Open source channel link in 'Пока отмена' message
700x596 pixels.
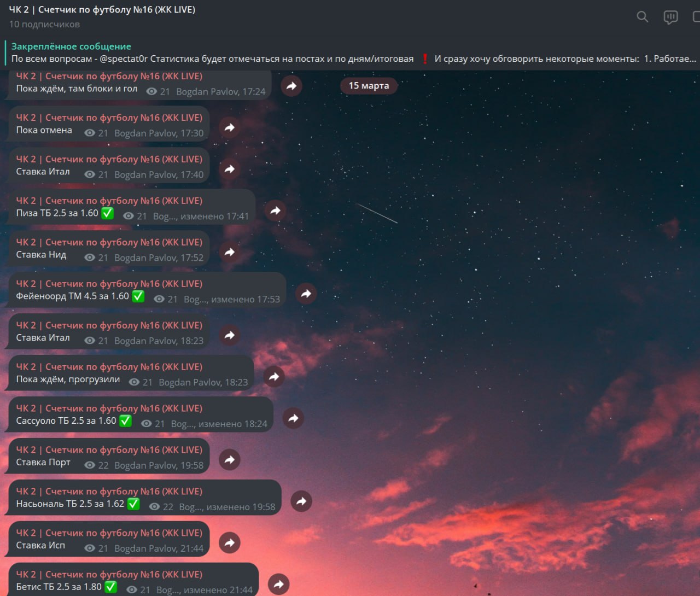(x=109, y=118)
